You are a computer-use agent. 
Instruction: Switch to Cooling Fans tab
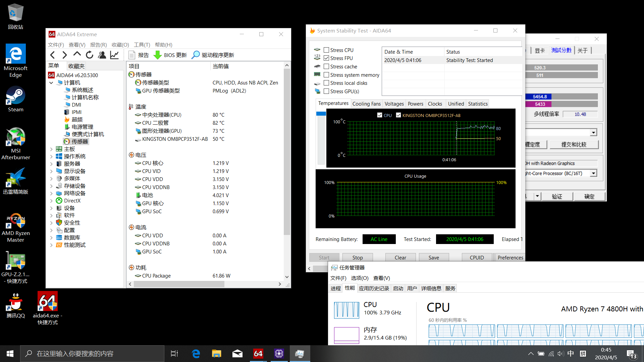click(x=367, y=104)
